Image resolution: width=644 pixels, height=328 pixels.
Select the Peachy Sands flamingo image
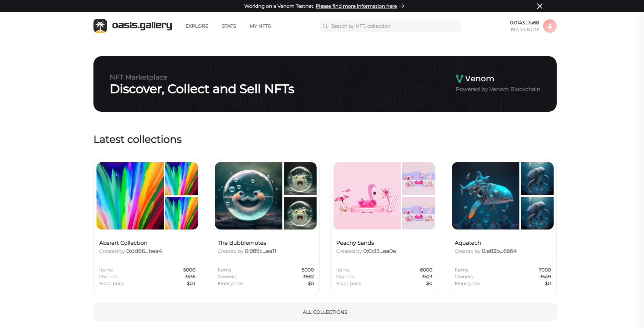coord(367,196)
